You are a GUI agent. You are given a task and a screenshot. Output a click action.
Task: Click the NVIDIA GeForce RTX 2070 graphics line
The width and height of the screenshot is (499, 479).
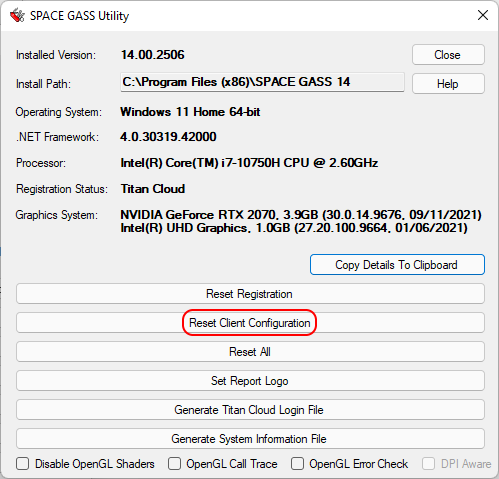pyautogui.click(x=301, y=215)
